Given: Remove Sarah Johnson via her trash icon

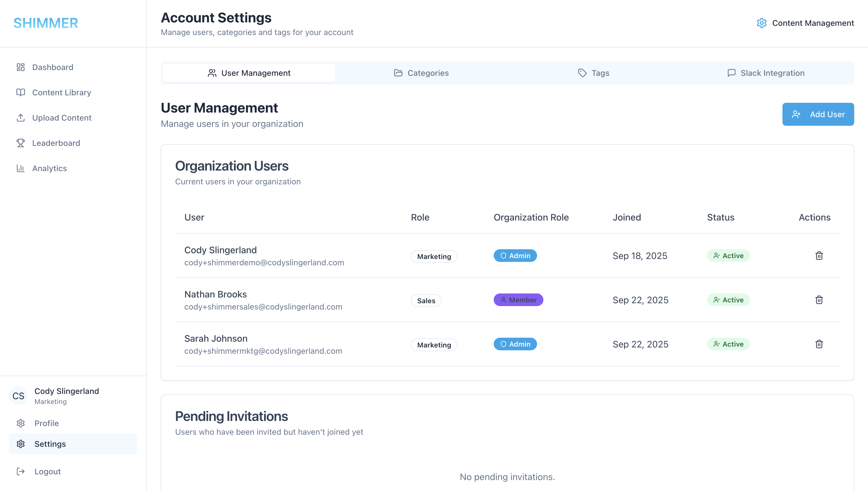Looking at the screenshot, I should tap(819, 344).
